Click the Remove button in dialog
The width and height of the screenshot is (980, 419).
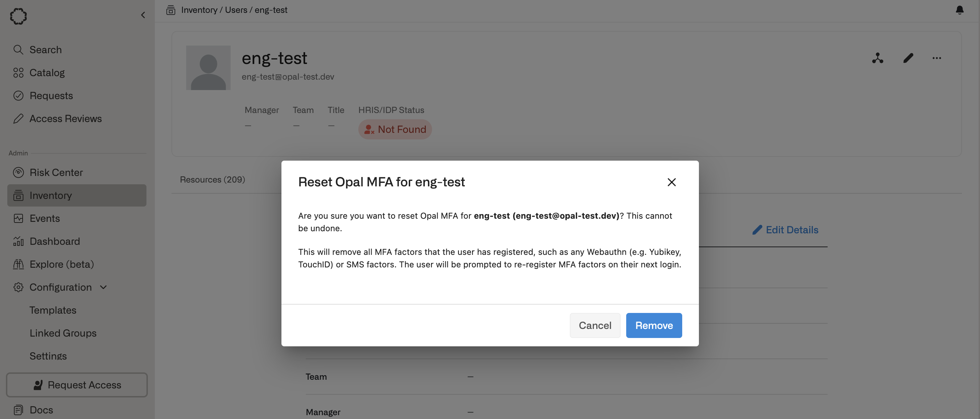654,325
